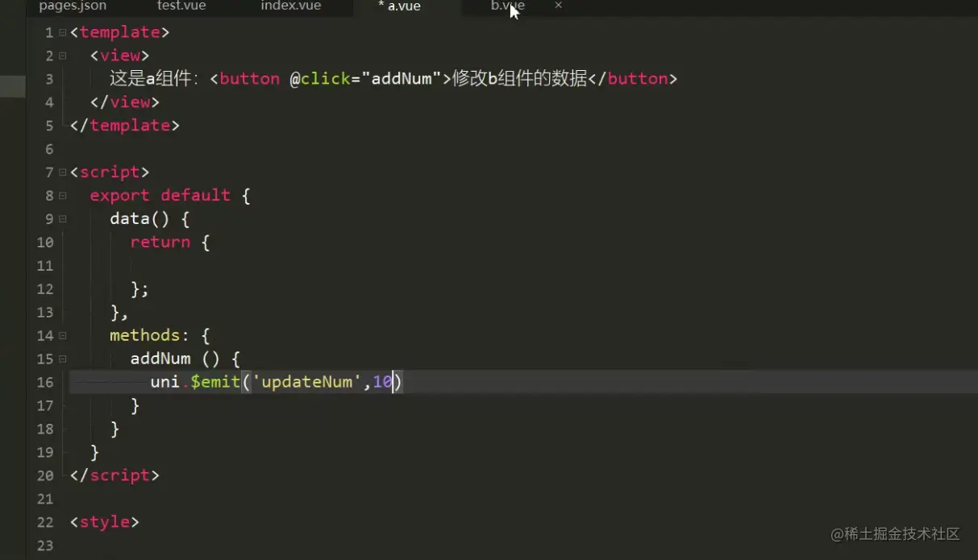Image resolution: width=978 pixels, height=560 pixels.
Task: Collapse the data() fold on line 9
Action: coord(63,219)
